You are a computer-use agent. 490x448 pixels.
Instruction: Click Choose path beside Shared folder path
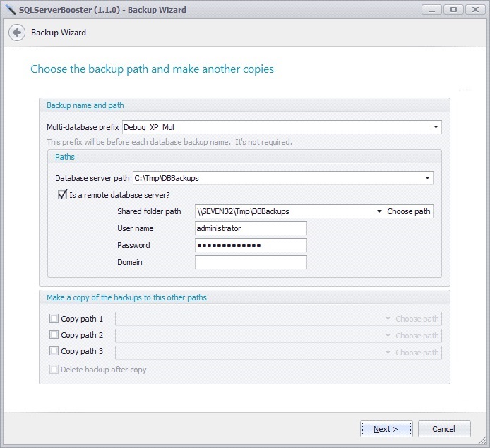point(408,211)
